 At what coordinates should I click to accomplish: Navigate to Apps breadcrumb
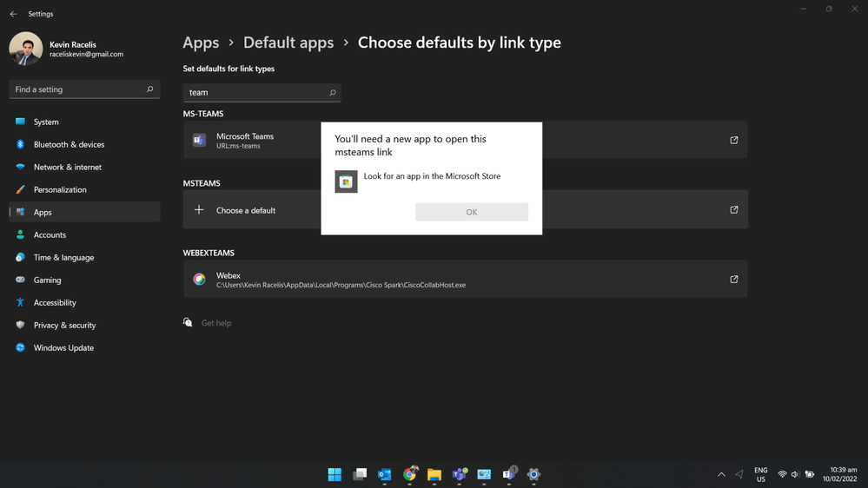(201, 43)
